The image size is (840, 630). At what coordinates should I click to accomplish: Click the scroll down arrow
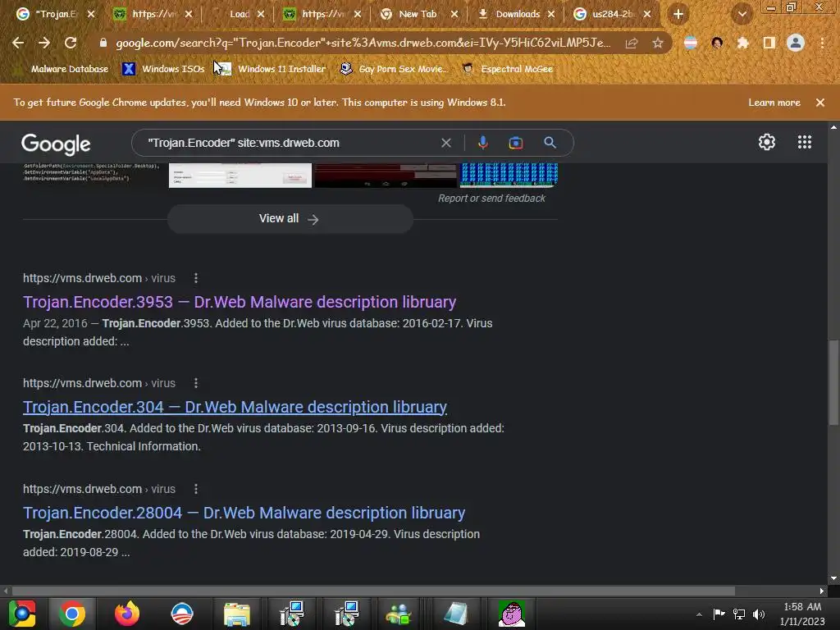click(833, 578)
